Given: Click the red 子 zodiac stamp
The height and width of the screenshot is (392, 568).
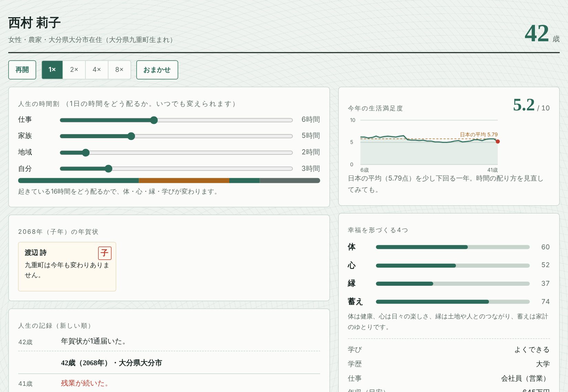Looking at the screenshot, I should [x=105, y=253].
